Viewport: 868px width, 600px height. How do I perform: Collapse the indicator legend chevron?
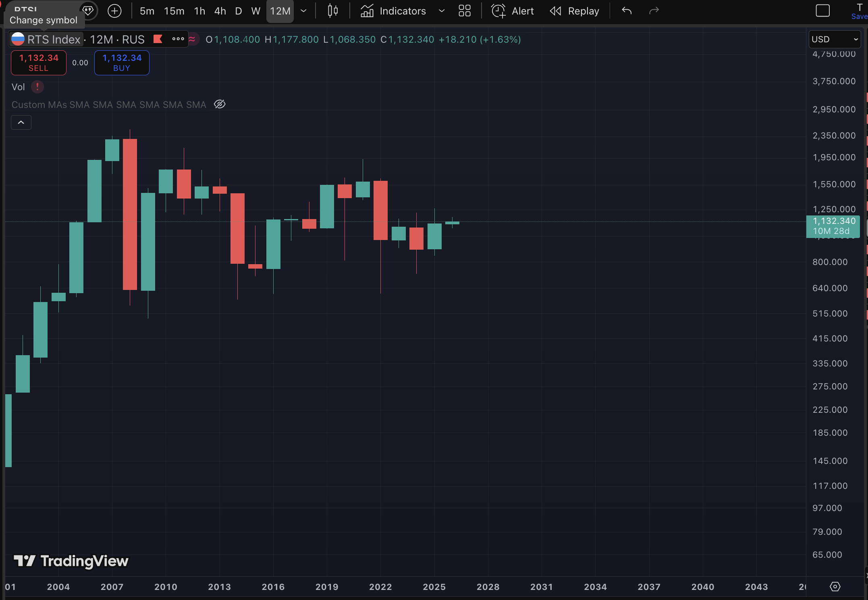pyautogui.click(x=21, y=122)
